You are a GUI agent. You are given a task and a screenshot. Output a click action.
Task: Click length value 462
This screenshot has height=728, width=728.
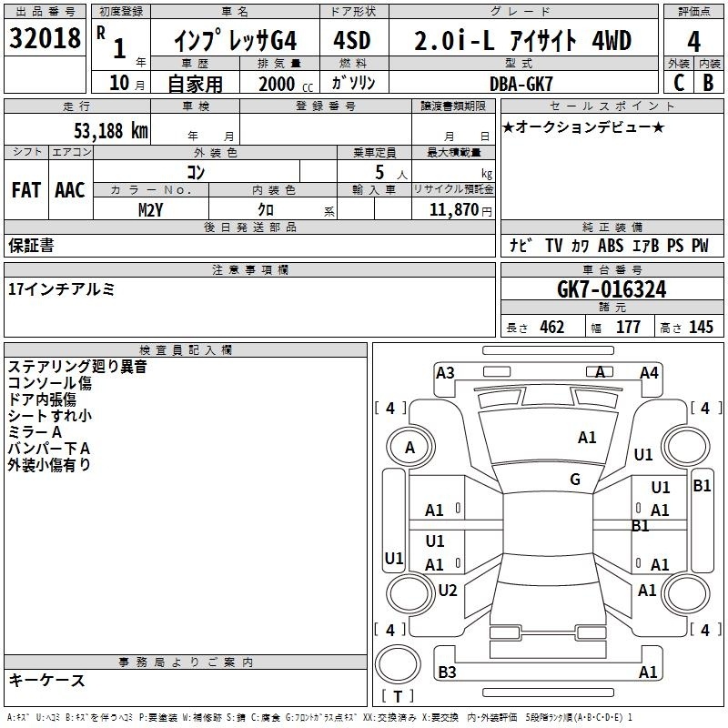click(x=552, y=328)
